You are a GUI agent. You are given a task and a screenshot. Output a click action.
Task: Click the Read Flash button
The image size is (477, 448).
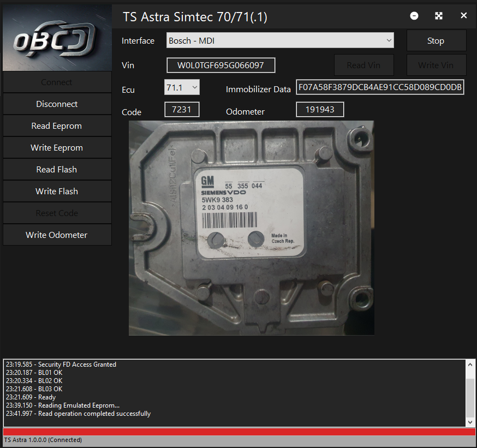click(x=57, y=169)
